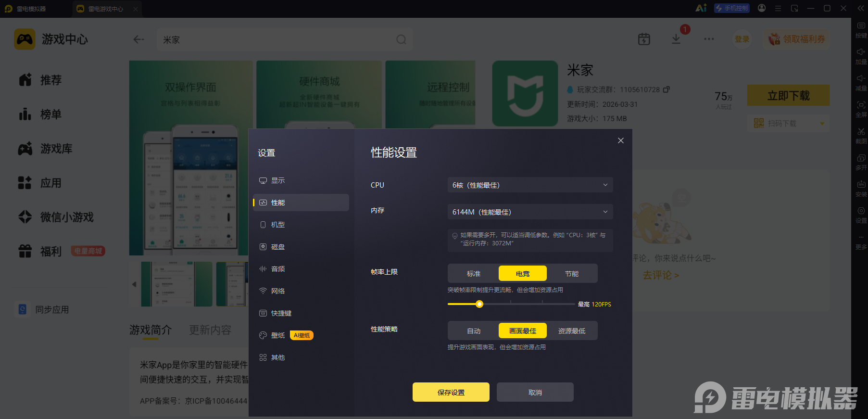
Task: Open 音频 settings section
Action: click(301, 269)
